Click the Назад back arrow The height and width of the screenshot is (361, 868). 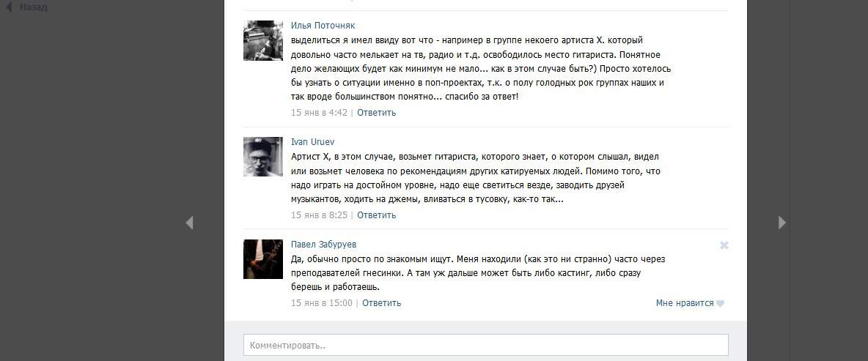pyautogui.click(x=8, y=7)
